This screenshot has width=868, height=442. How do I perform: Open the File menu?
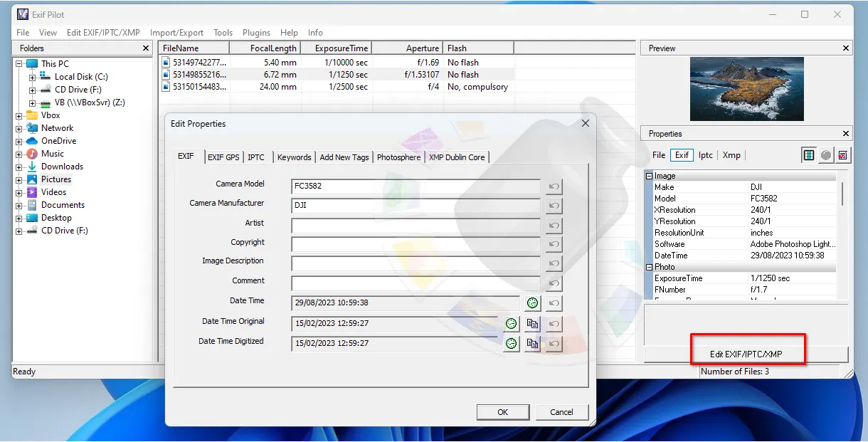click(23, 33)
